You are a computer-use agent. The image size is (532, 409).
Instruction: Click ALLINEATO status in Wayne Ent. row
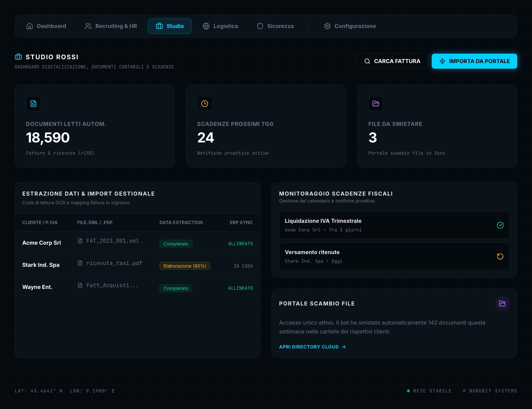click(240, 288)
